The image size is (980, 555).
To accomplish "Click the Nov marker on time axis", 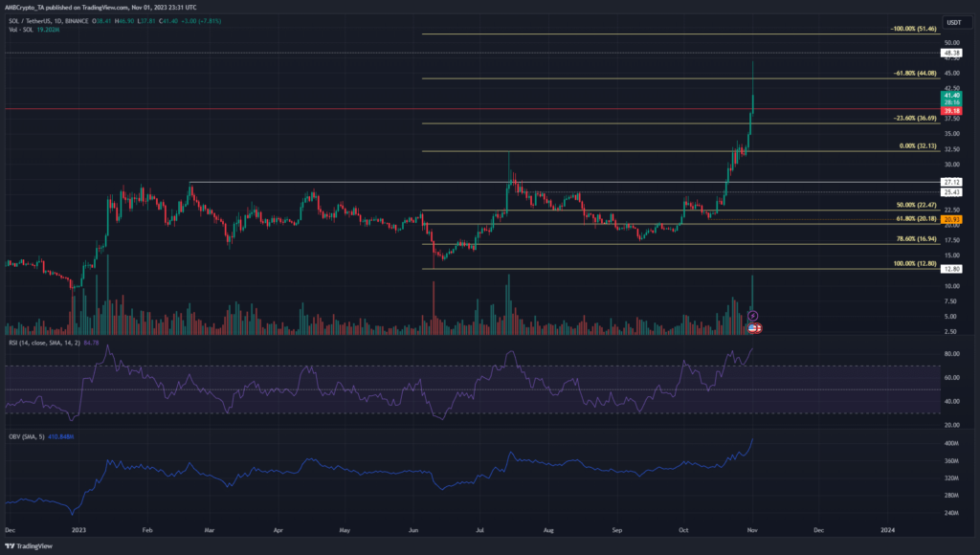I will click(x=753, y=527).
